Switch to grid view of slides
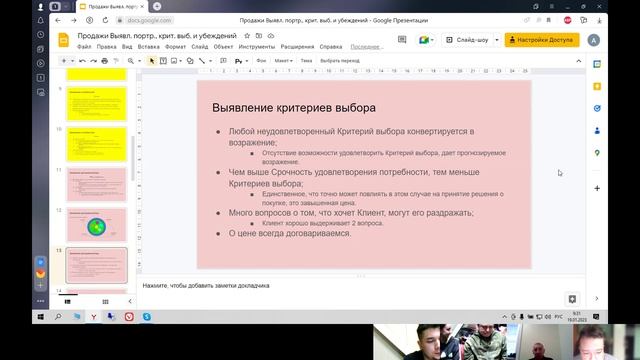Viewport: 640px width, 360px height. 105,302
